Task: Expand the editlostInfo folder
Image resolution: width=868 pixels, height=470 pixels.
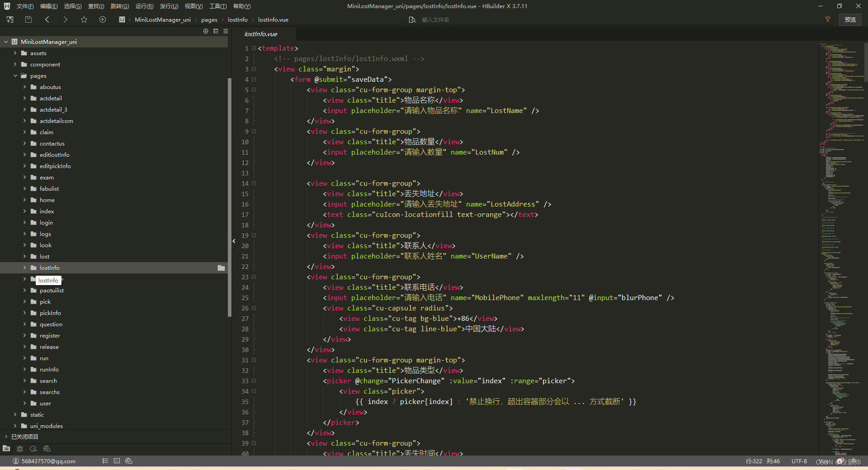Action: point(24,155)
